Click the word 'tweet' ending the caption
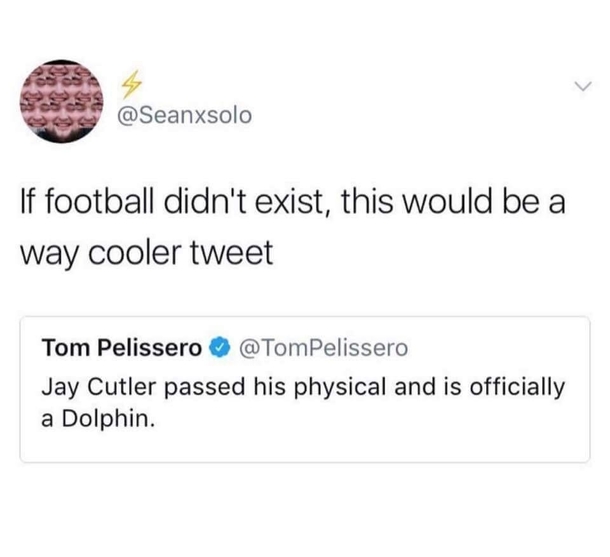This screenshot has height=557, width=610. pos(231,253)
